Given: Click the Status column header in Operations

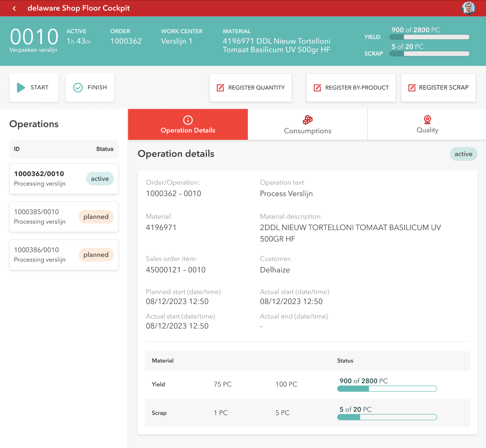Looking at the screenshot, I should pos(105,149).
